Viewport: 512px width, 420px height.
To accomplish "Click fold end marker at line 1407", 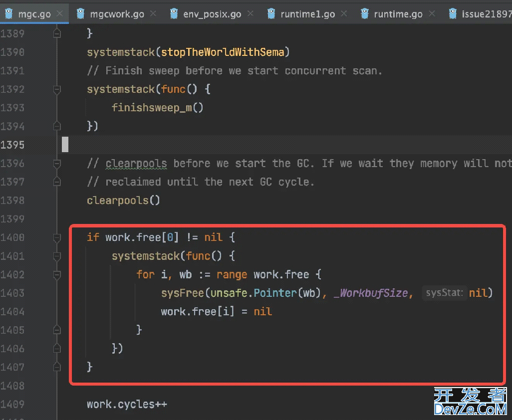I will coord(57,368).
